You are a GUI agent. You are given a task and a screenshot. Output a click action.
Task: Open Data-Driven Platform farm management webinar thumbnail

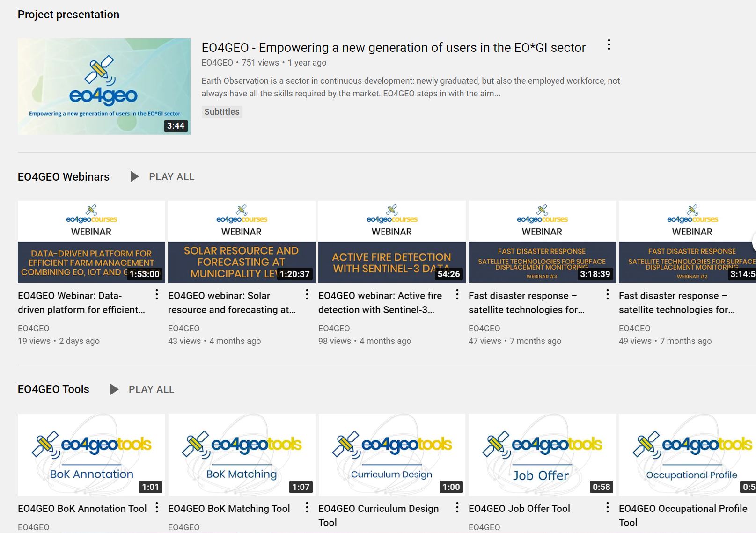[91, 242]
